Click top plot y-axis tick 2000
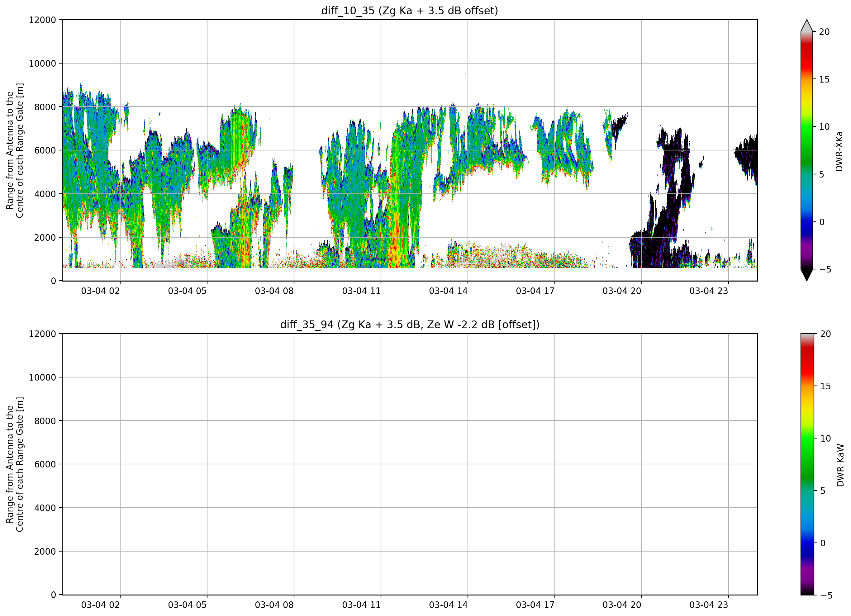This screenshot has height=616, width=851. 45,238
